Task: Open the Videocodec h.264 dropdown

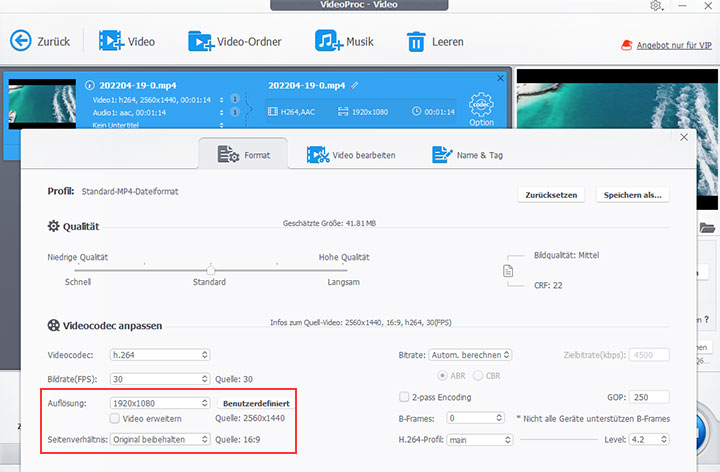Action: (x=160, y=354)
